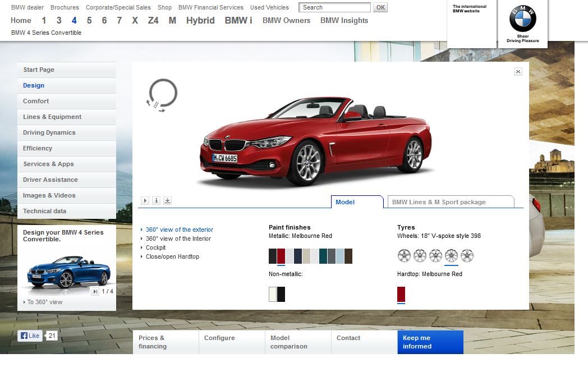Open Driving Dynamics in the sidebar menu

click(49, 132)
